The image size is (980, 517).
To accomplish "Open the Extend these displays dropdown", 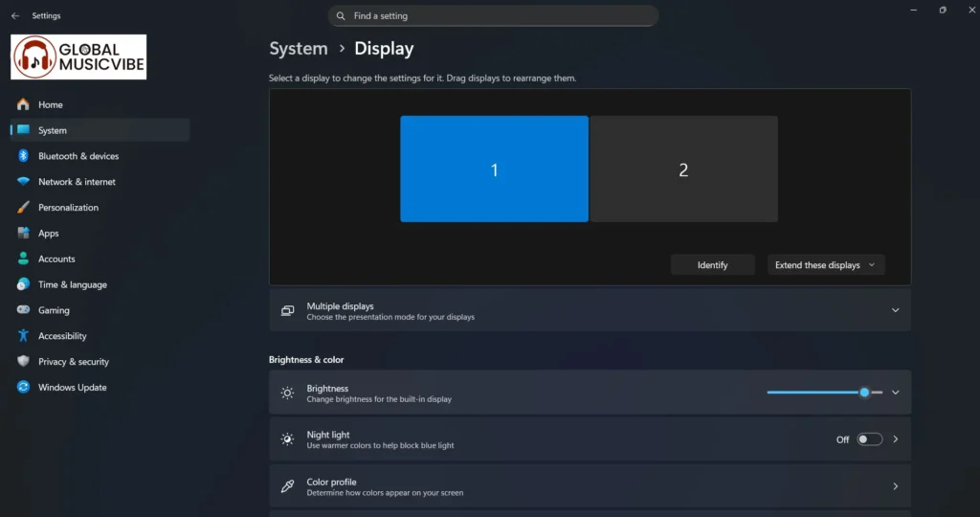I will (826, 265).
